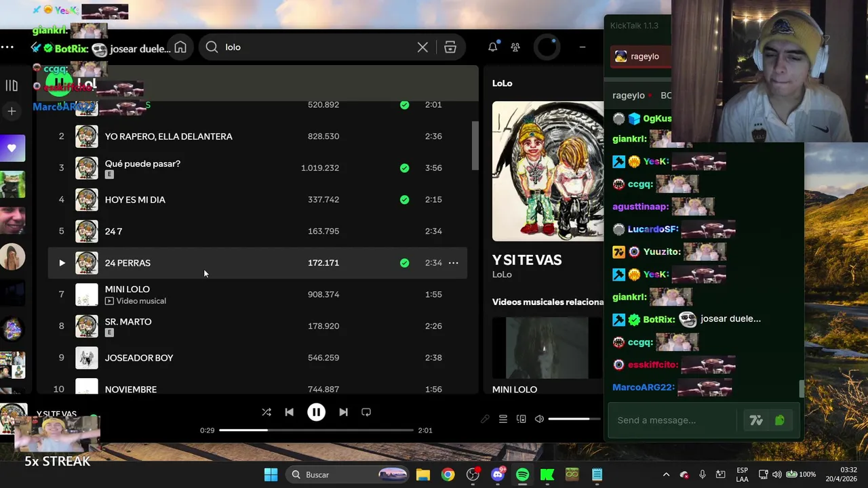Toggle repeat mode
868x488 pixels.
coord(366,412)
